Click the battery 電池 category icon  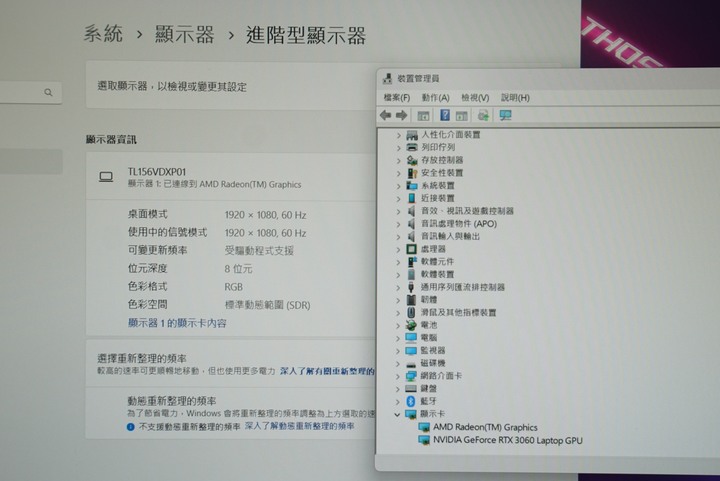pyautogui.click(x=411, y=325)
